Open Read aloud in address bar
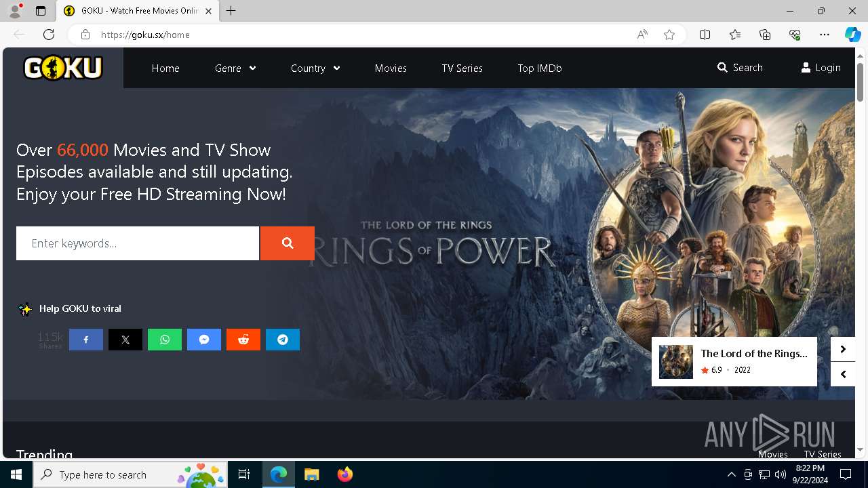 point(642,35)
